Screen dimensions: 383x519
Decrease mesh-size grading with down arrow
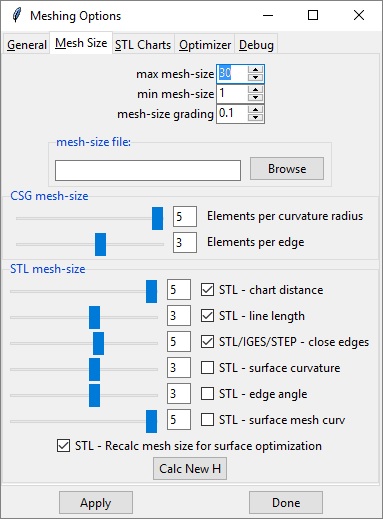point(255,117)
